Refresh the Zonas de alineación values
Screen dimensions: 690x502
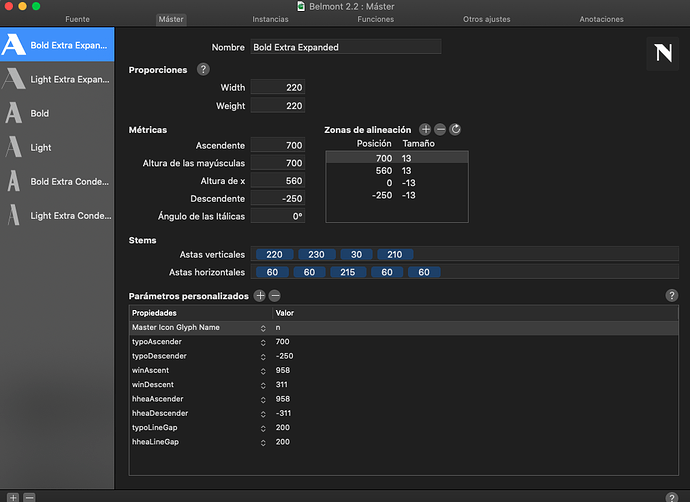[455, 130]
